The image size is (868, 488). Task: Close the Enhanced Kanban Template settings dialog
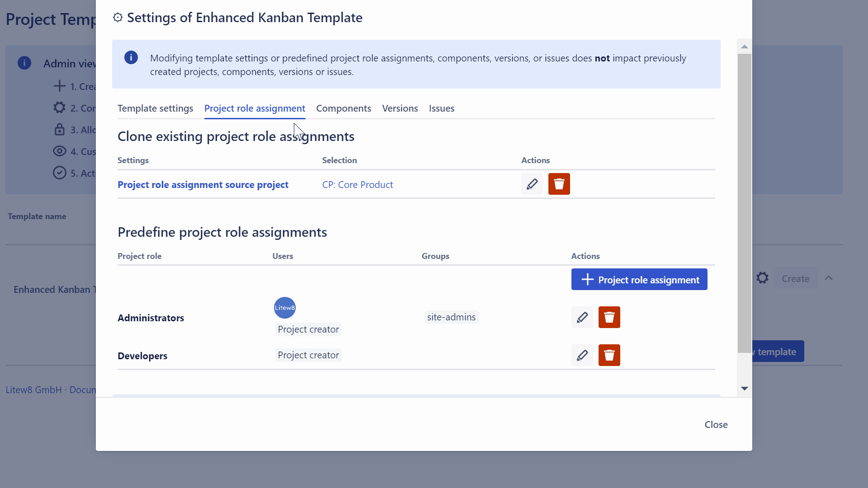click(716, 424)
